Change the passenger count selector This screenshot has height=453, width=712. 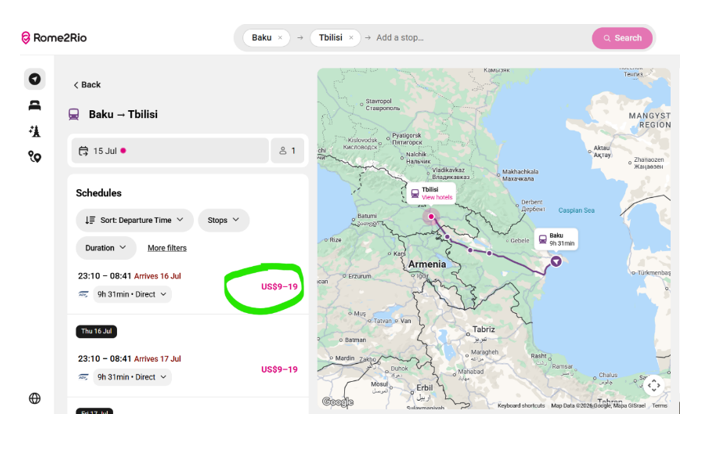287,151
